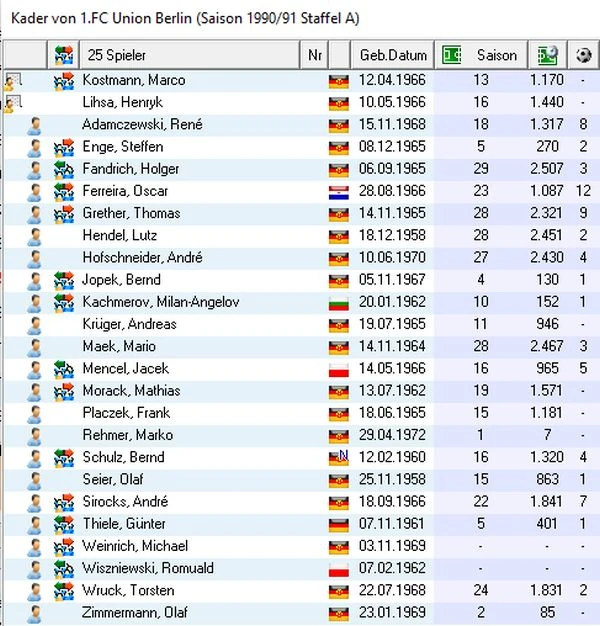Screen dimensions: 600x626
Task: Select player Adamczewski, René
Action: 142,125
